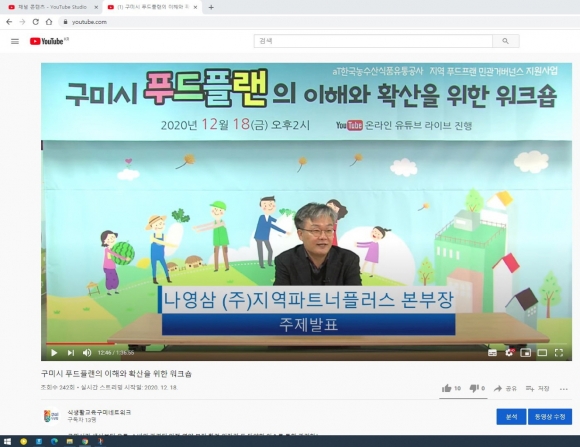580x447 pixels.
Task: Close the YouTube Studio browser tab
Action: tap(96, 7)
